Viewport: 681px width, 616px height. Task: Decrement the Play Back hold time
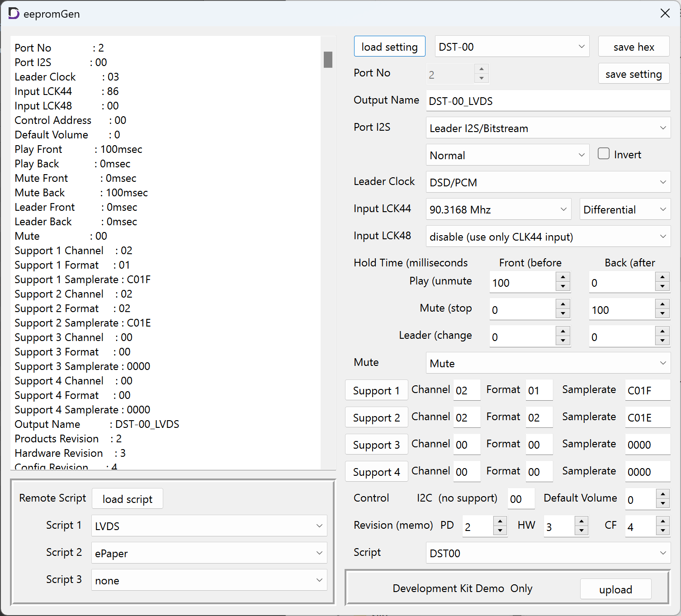point(662,287)
